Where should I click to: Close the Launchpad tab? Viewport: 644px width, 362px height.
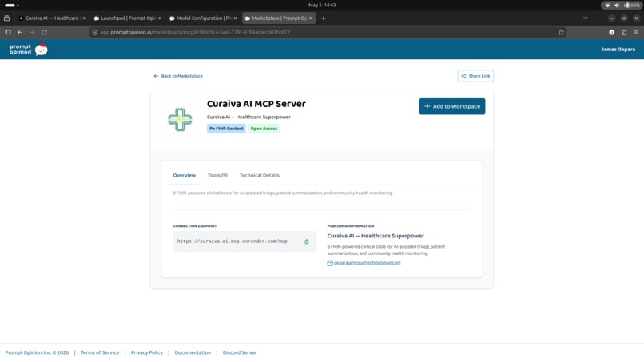click(x=160, y=18)
